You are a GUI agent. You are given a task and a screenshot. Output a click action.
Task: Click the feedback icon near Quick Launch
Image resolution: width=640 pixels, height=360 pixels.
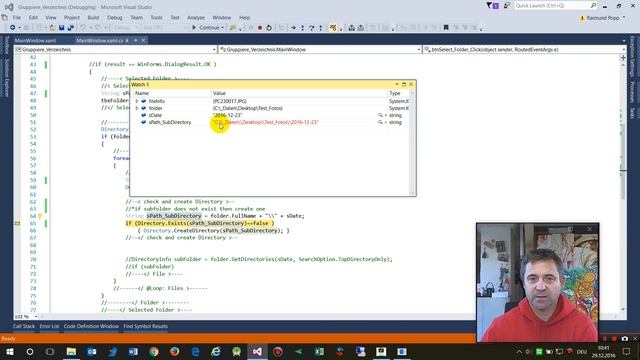[x=507, y=6]
